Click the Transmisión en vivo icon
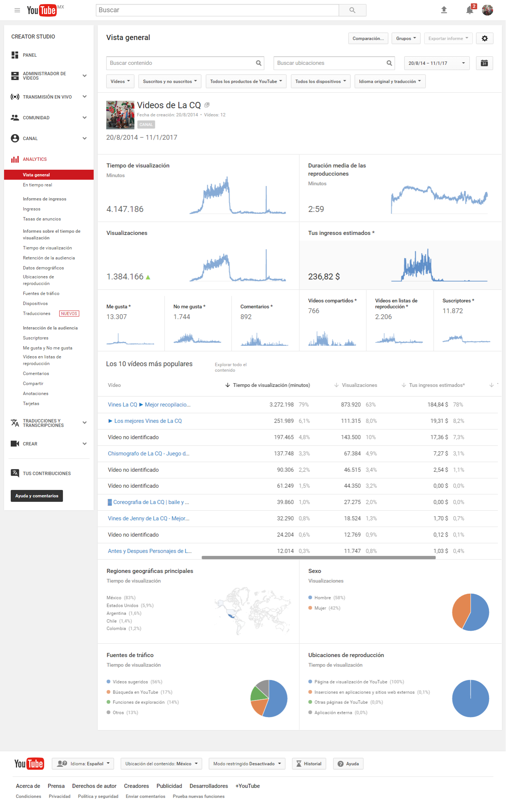 click(15, 97)
